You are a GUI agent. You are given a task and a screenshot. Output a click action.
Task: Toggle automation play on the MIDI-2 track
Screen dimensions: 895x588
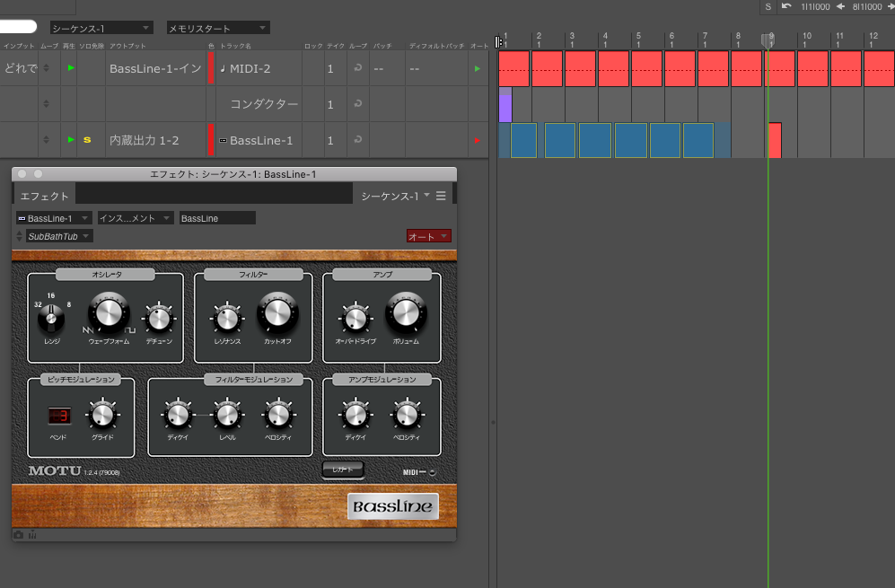tap(478, 68)
